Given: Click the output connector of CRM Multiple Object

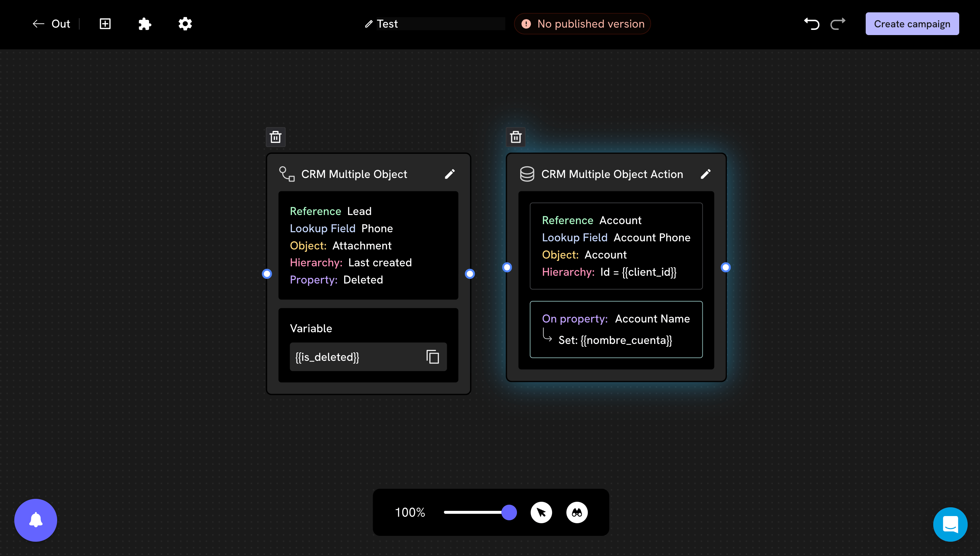Looking at the screenshot, I should (x=470, y=274).
